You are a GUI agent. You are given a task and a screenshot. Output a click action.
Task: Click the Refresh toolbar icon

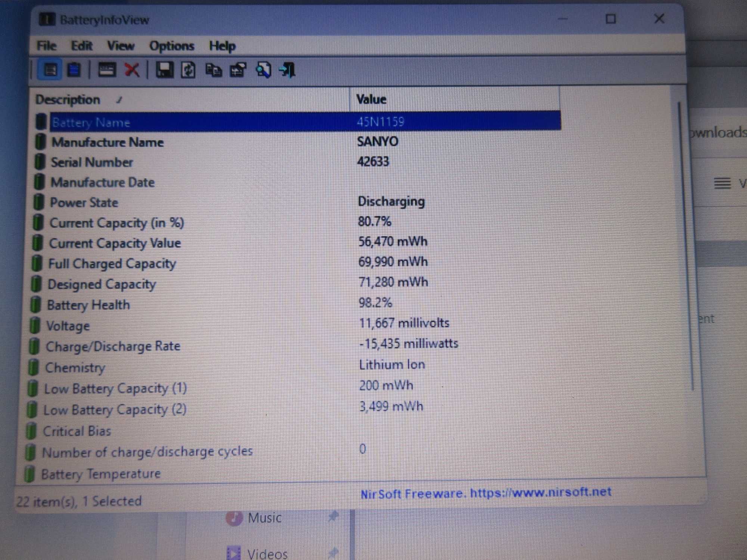(188, 70)
